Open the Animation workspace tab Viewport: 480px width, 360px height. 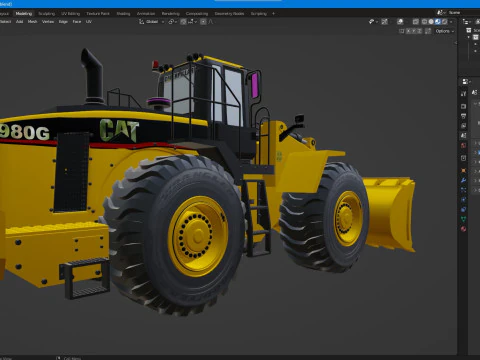146,14
